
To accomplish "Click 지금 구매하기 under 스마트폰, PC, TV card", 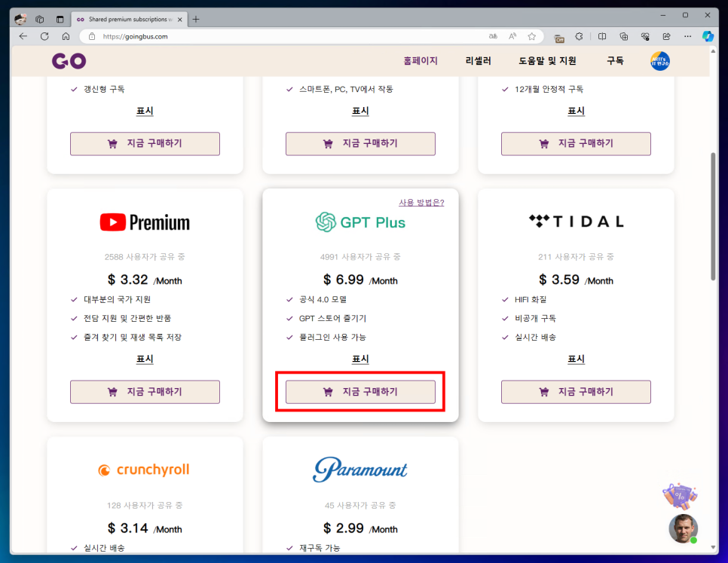I will click(360, 143).
